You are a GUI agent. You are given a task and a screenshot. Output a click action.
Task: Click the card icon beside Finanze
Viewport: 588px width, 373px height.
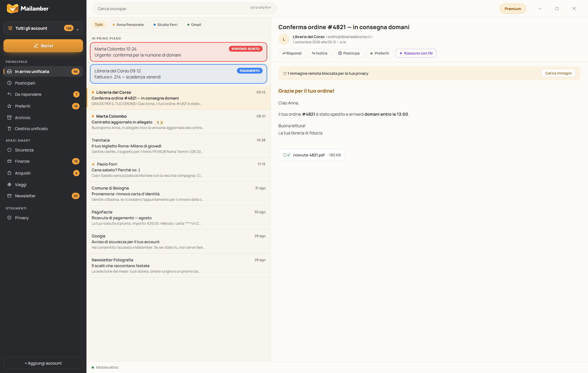coord(10,161)
